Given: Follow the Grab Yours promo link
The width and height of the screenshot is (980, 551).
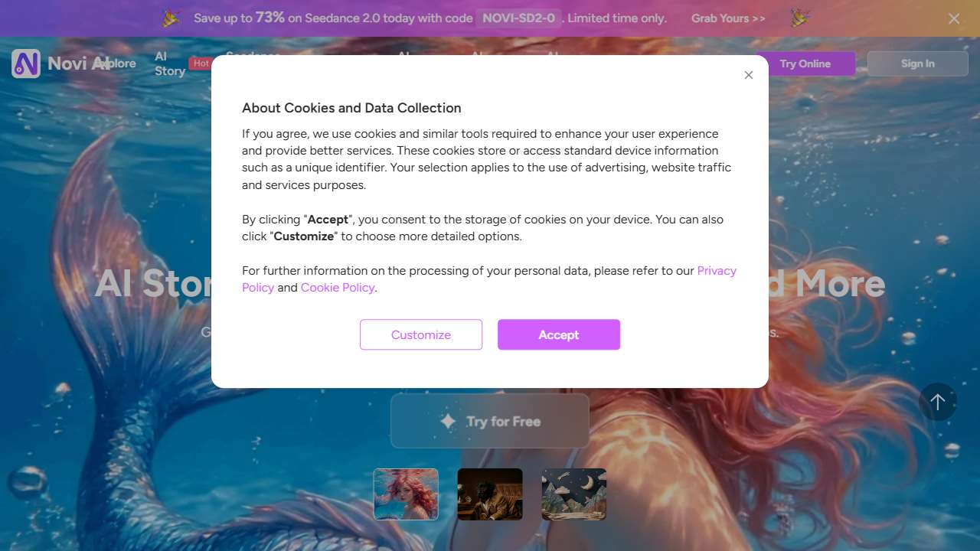Looking at the screenshot, I should coord(728,18).
